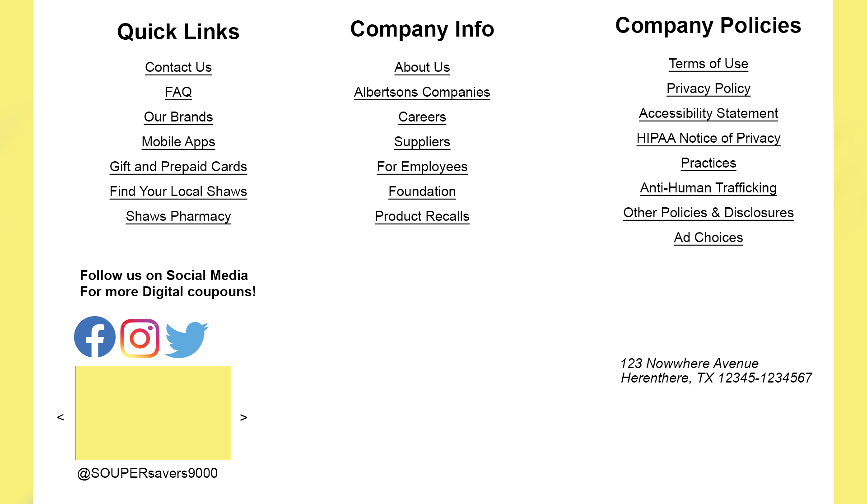867x504 pixels.
Task: Open Ad Choices disclosure page
Action: 708,236
